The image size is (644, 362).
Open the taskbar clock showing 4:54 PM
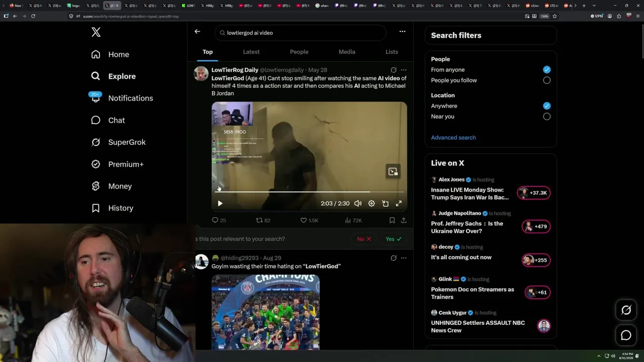[625, 356]
